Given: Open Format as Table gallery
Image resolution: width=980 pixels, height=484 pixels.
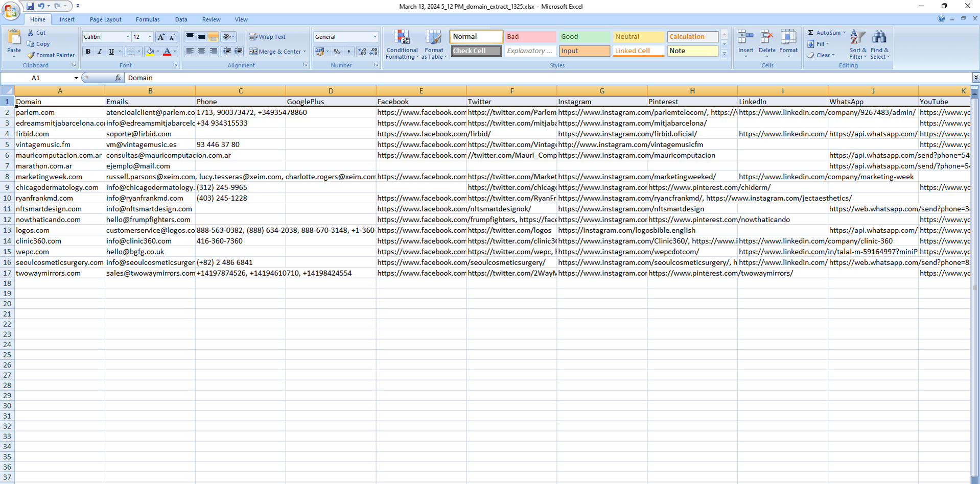Looking at the screenshot, I should [434, 44].
